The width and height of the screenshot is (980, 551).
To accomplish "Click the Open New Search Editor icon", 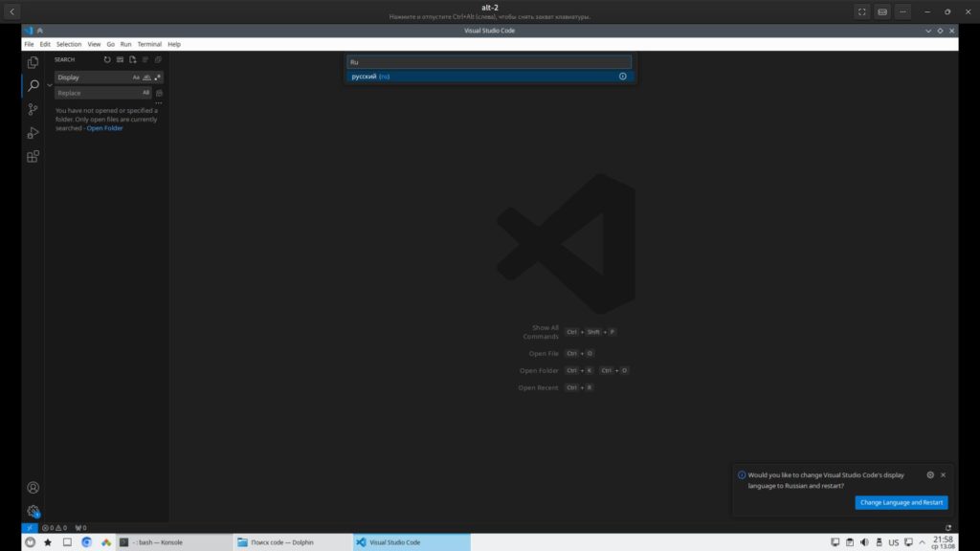I will click(133, 59).
